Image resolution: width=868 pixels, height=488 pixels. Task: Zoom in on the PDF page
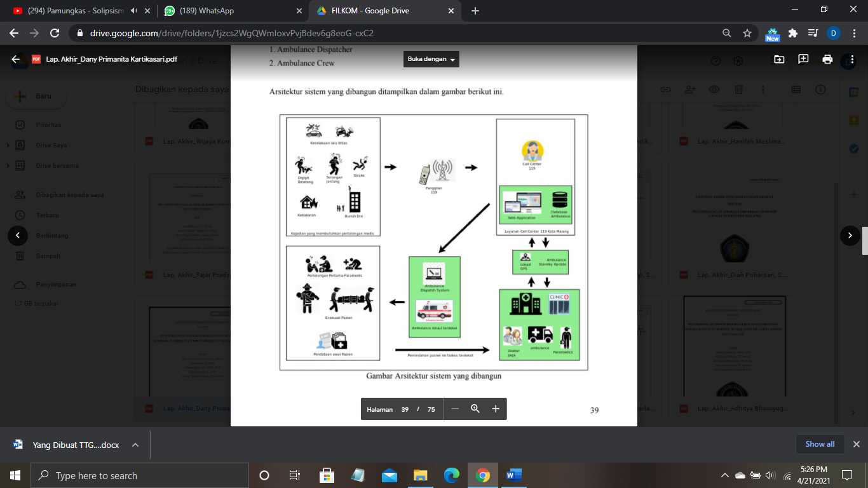tap(496, 409)
